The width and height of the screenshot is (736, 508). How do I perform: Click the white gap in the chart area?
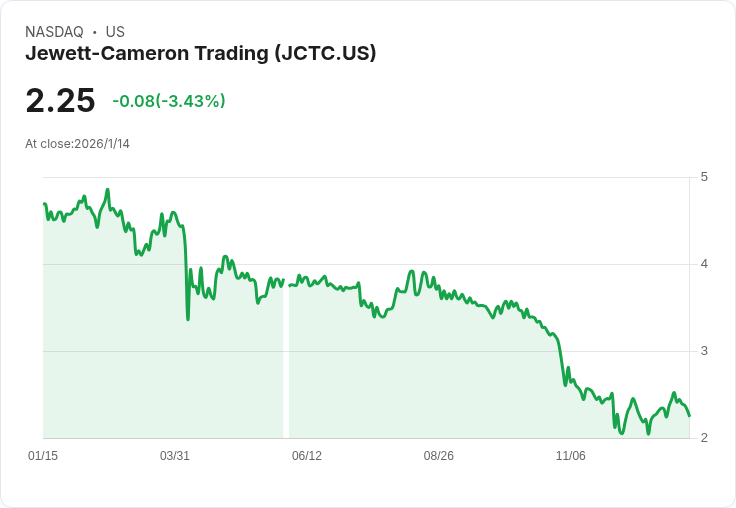coord(286,360)
